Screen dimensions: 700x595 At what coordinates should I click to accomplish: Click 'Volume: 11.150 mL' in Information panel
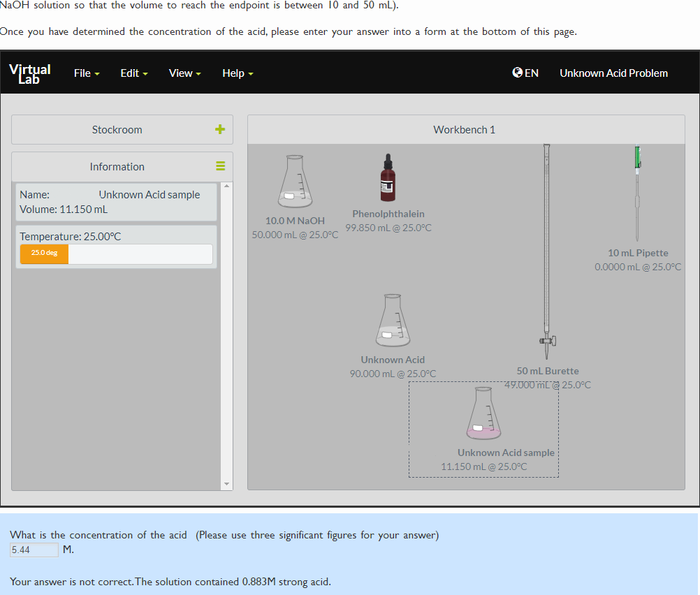pos(64,210)
